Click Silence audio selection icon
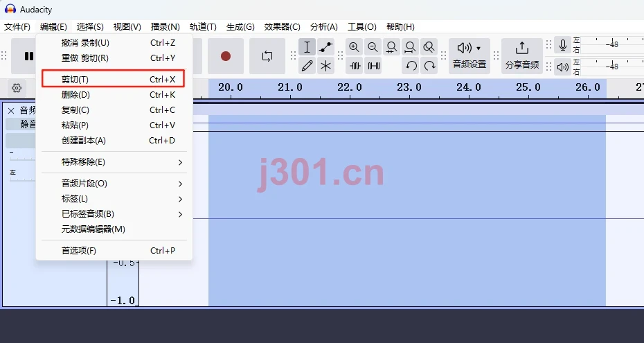The width and height of the screenshot is (644, 343). [x=373, y=66]
